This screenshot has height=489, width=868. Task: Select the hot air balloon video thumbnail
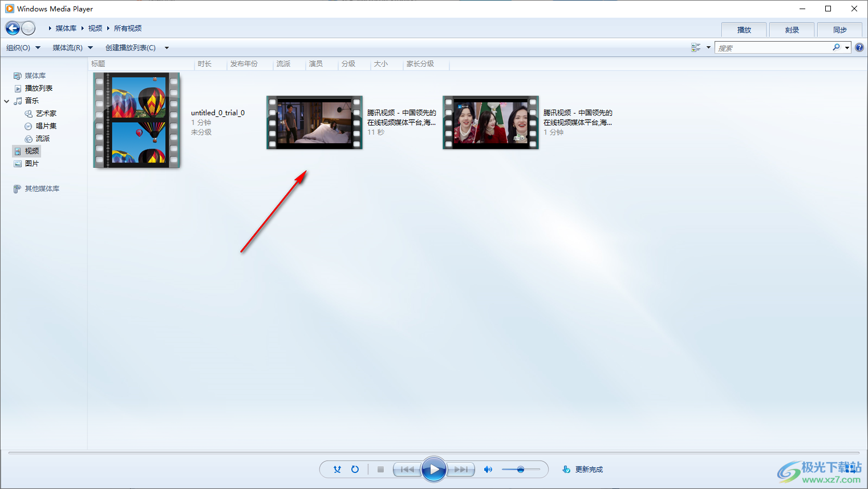coord(136,120)
